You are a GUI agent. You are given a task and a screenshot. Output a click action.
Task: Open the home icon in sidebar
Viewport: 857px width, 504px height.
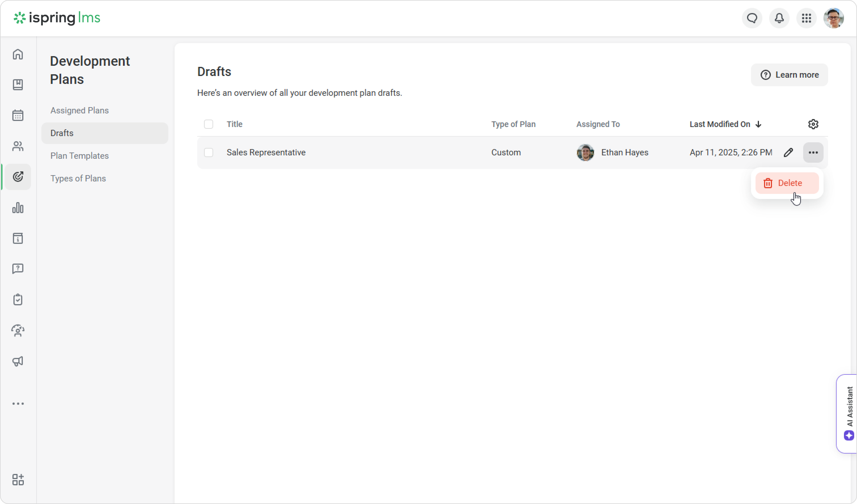click(x=18, y=54)
